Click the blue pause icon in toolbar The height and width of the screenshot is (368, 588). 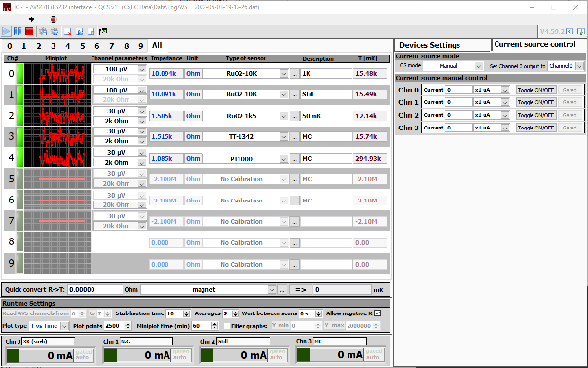coord(18,31)
